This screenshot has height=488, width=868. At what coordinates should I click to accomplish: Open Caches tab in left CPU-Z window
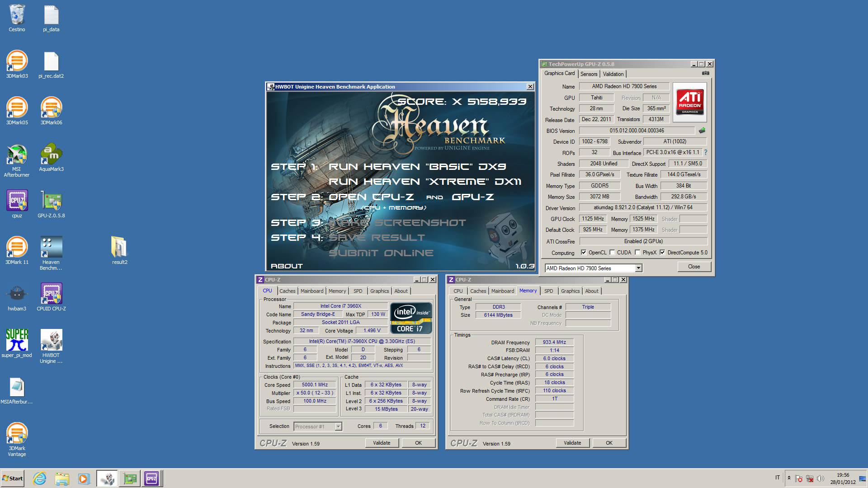pos(287,291)
